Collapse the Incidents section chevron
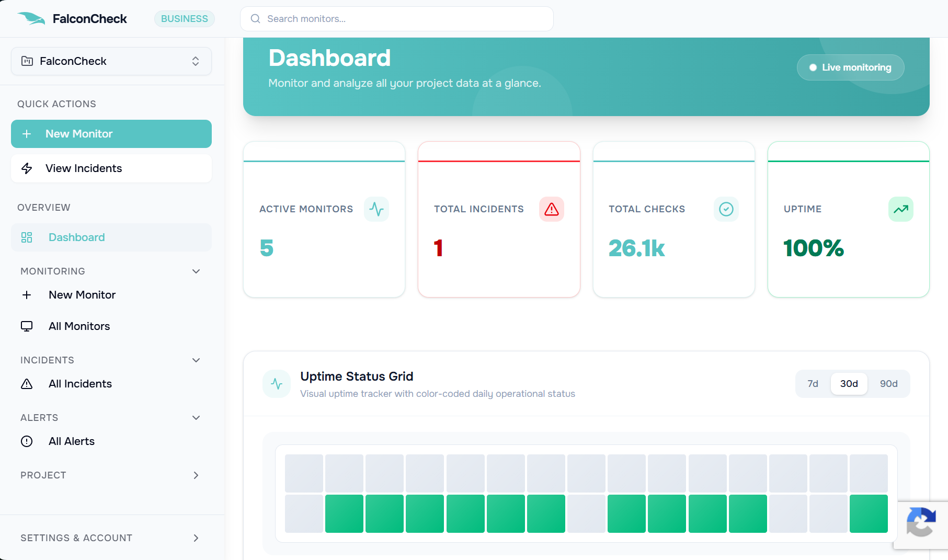Image resolution: width=948 pixels, height=560 pixels. click(x=196, y=360)
